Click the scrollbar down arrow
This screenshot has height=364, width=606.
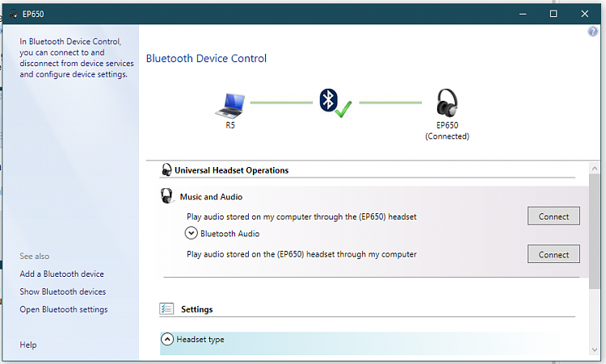pos(595,349)
